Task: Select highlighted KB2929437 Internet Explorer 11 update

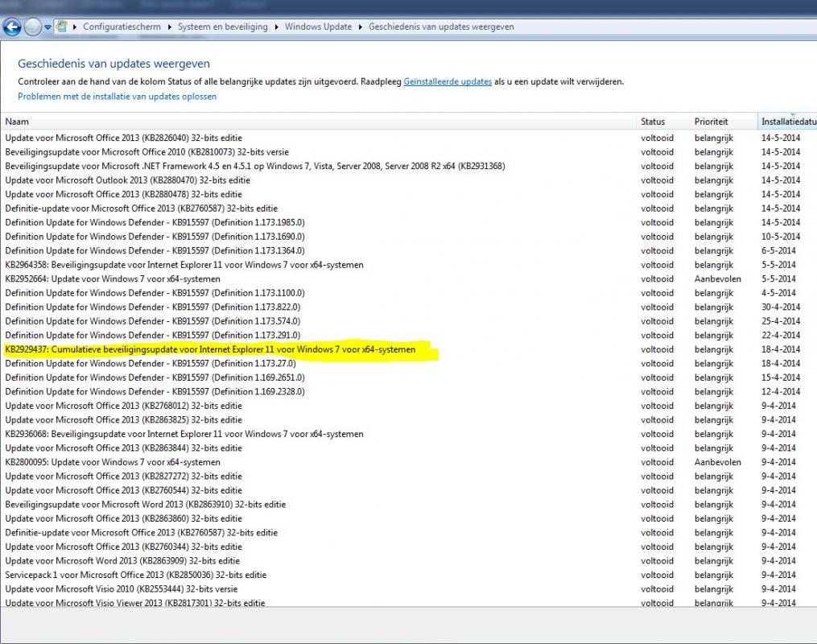Action: [210, 349]
